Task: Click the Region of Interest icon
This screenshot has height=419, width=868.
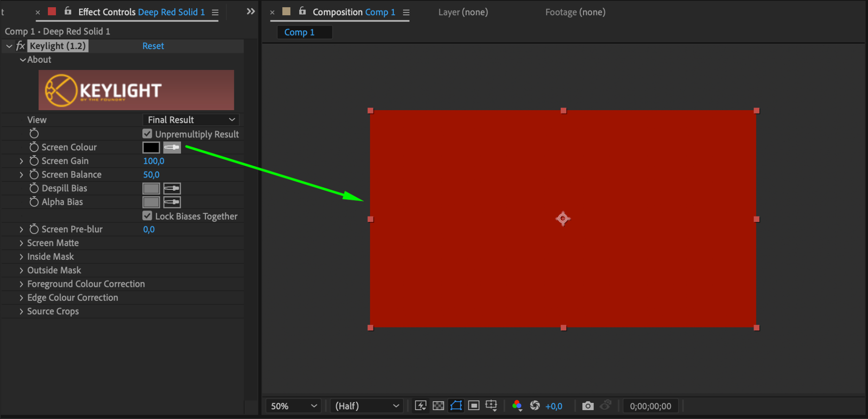Action: (474, 406)
